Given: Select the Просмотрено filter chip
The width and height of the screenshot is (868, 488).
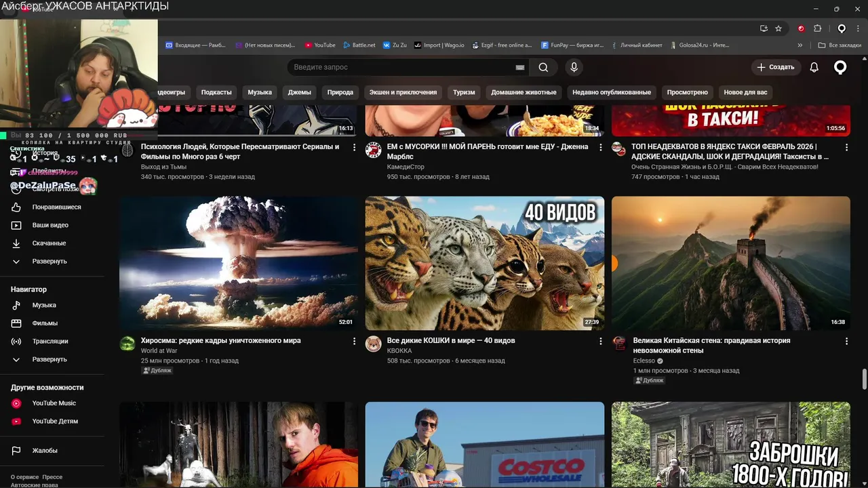Looking at the screenshot, I should coord(687,92).
